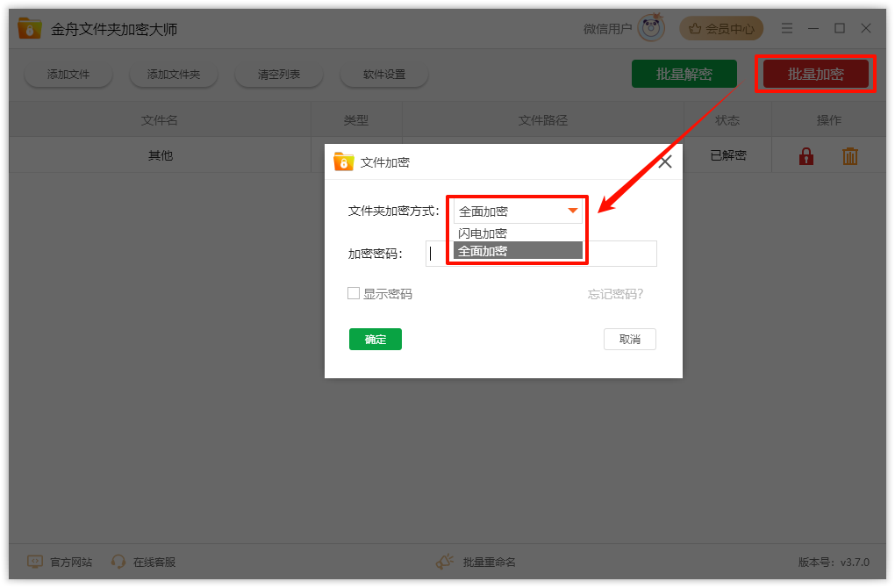895x588 pixels.
Task: Contact support via 在线客服 headset icon
Action: (x=118, y=562)
